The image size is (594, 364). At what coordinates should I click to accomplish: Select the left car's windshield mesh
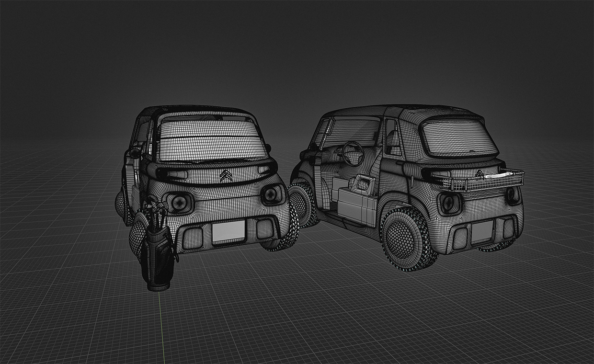pos(211,140)
